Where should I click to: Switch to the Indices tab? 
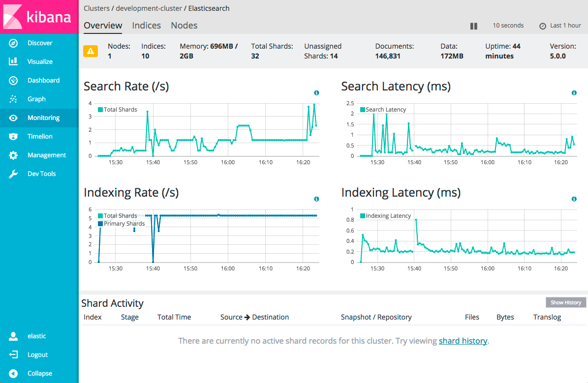pos(147,26)
